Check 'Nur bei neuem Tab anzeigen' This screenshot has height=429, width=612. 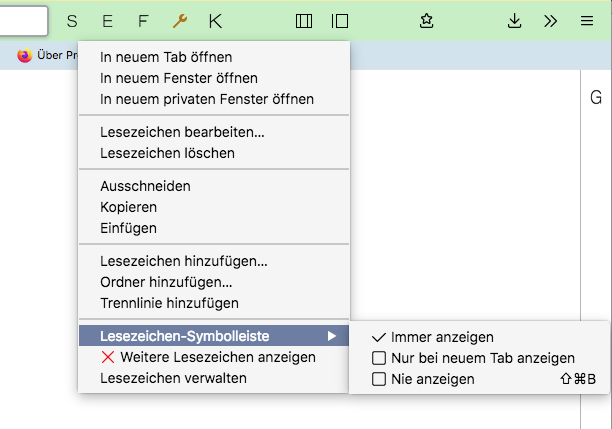pos(379,358)
